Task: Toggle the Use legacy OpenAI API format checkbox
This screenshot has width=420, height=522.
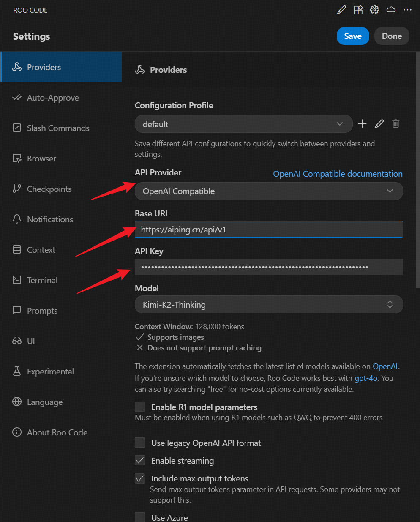Action: tap(140, 443)
